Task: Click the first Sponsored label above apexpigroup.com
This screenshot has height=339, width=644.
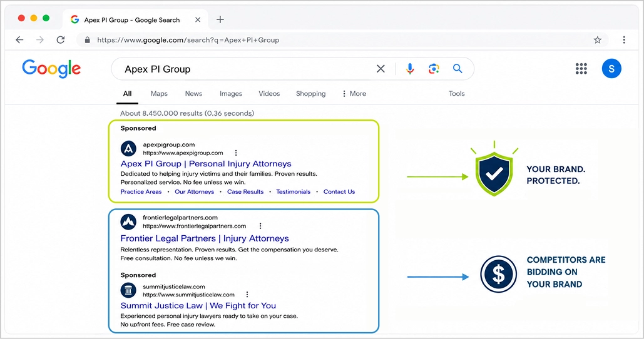Action: tap(138, 128)
